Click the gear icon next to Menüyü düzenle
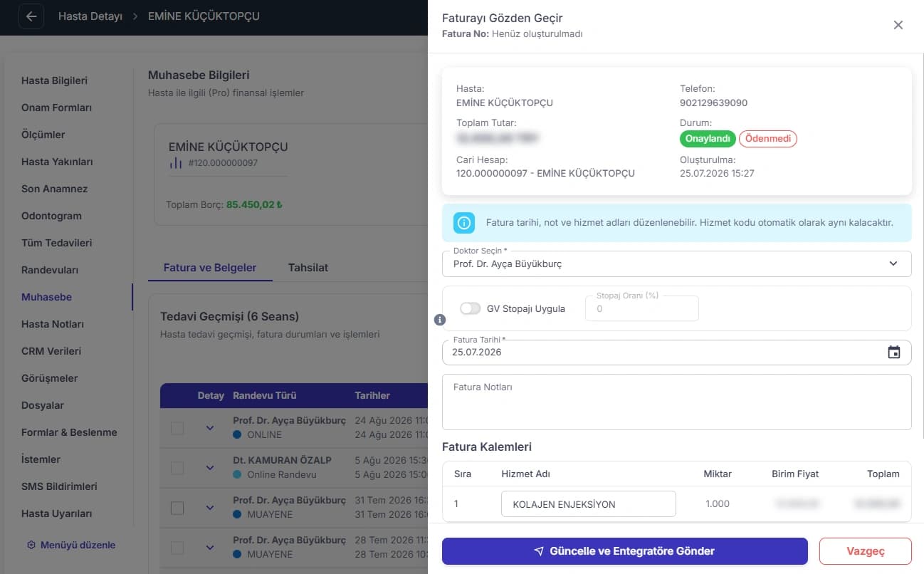This screenshot has height=574, width=924. pos(31,545)
